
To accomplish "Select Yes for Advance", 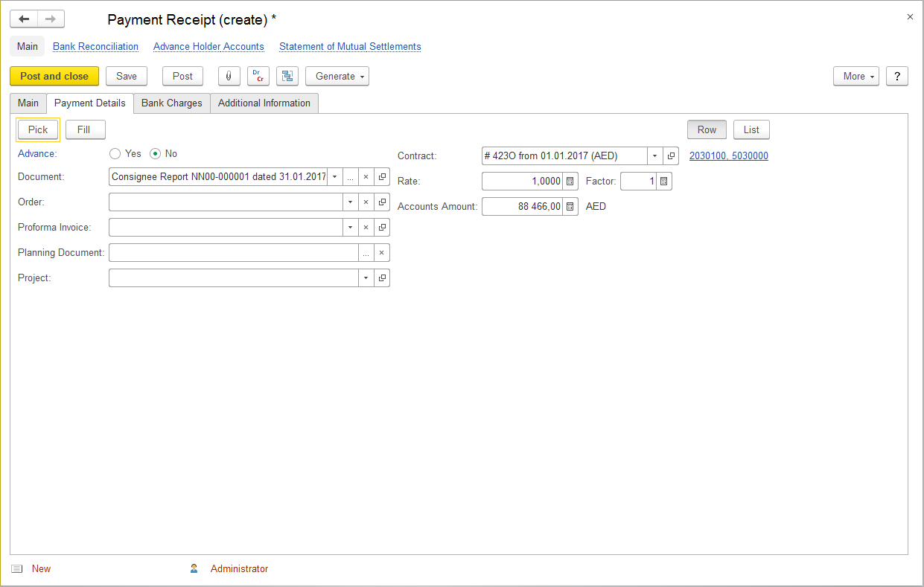I will point(115,154).
